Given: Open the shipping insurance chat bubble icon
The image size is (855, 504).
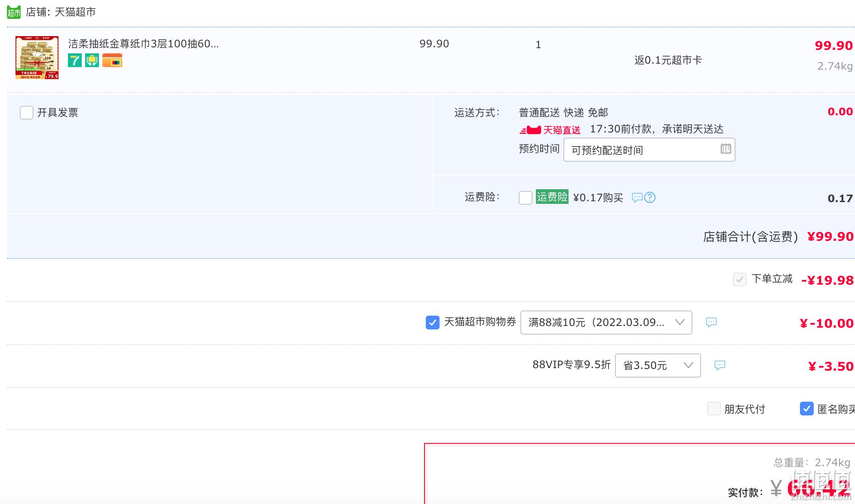Looking at the screenshot, I should click(x=637, y=197).
